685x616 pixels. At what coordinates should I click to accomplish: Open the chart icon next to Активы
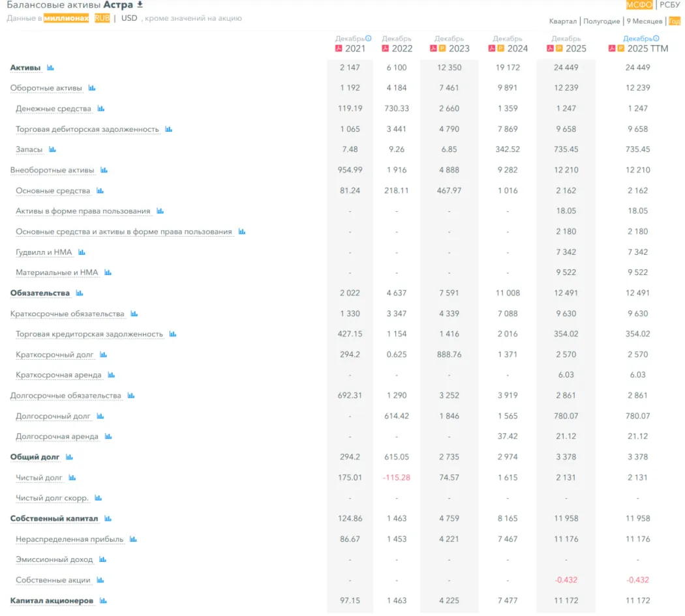tap(50, 68)
